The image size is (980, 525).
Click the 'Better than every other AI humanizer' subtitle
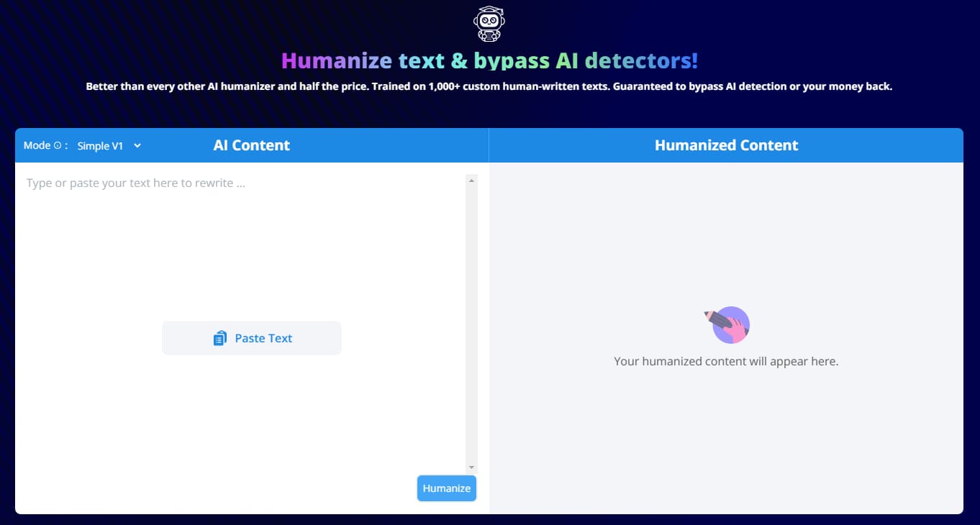(489, 86)
